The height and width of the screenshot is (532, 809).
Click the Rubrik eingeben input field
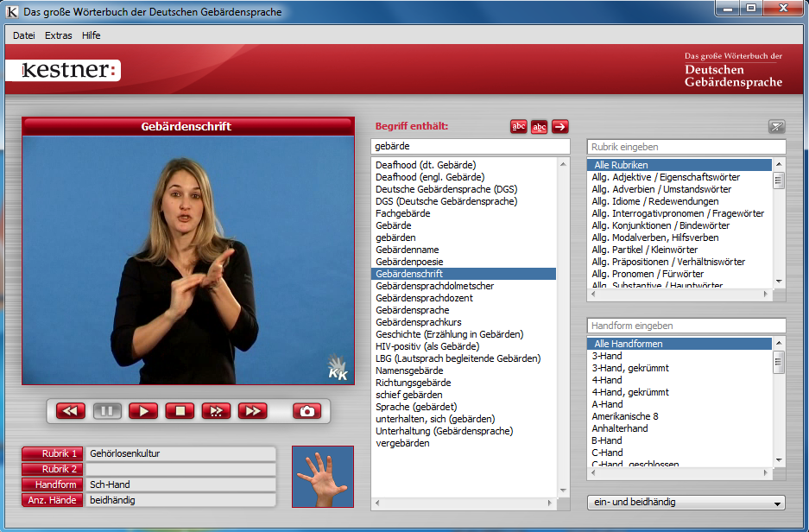(x=686, y=147)
